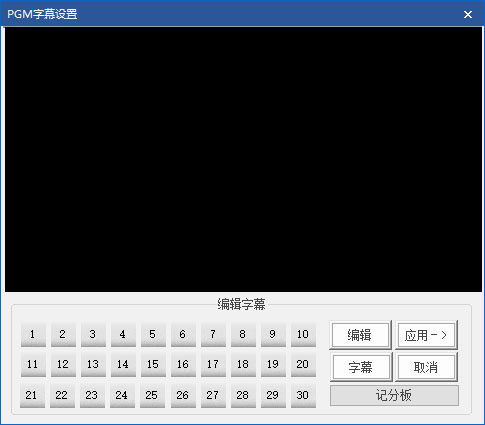Image resolution: width=485 pixels, height=425 pixels.
Task: Choose subtitle preset 28
Action: pos(243,395)
